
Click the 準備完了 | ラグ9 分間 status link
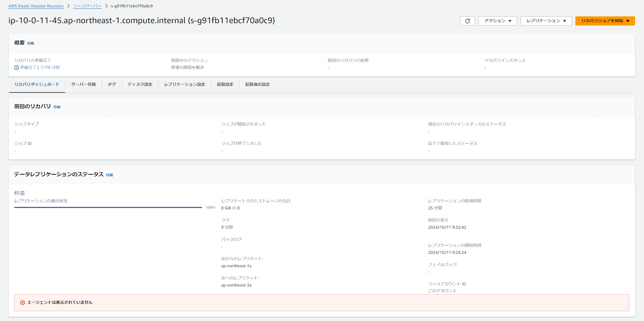pyautogui.click(x=40, y=68)
